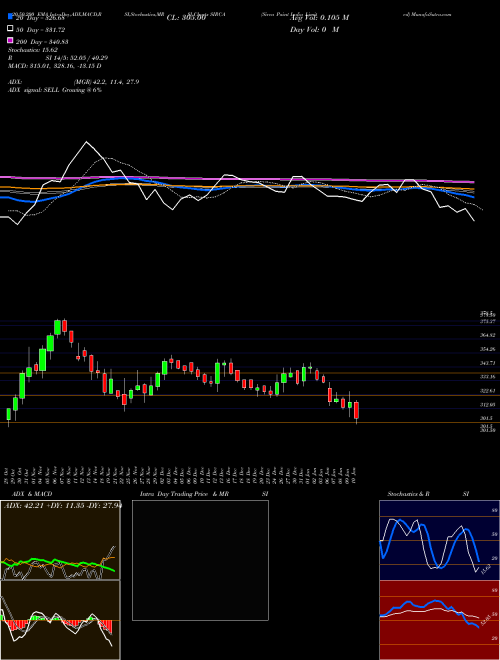Viewport: 500px width, 660px height.
Task: Click the ADX: 42.21 +DY -DY header text
Action: pyautogui.click(x=62, y=506)
